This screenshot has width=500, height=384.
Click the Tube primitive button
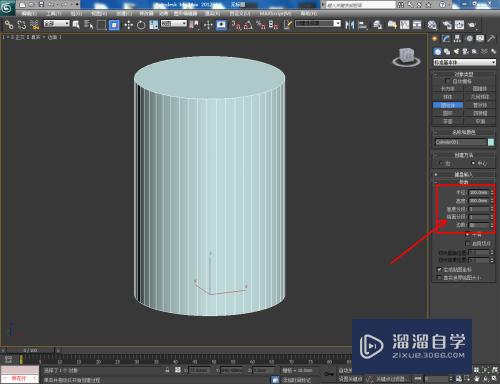coord(480,105)
